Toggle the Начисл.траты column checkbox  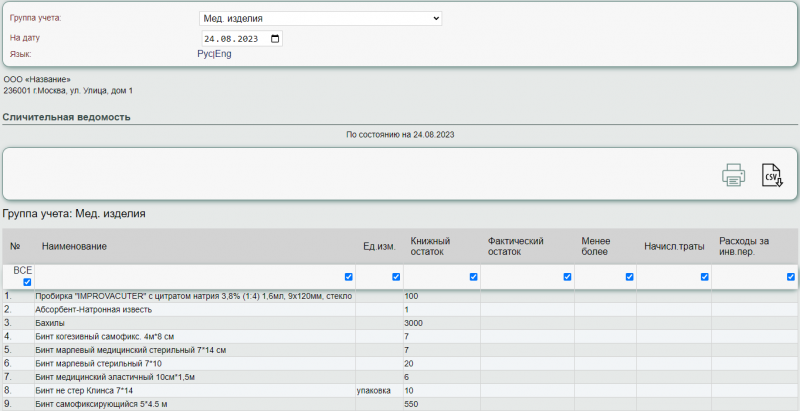tap(704, 277)
